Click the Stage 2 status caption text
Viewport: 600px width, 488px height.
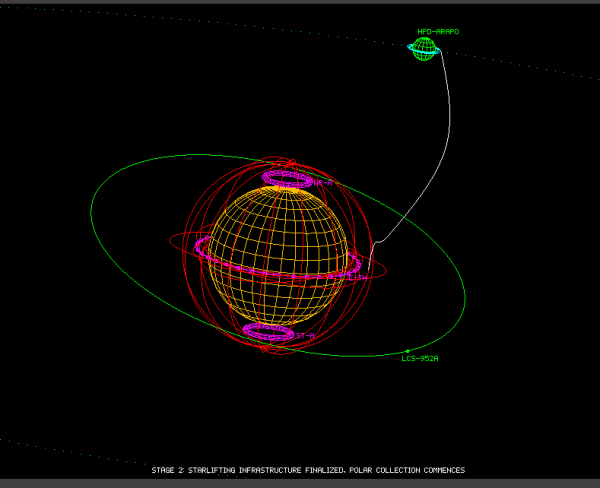pos(308,470)
